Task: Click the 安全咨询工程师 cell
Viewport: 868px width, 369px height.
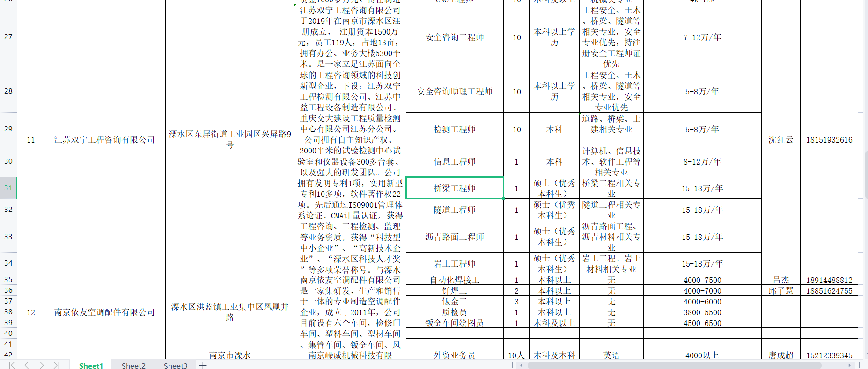Action: pos(455,37)
